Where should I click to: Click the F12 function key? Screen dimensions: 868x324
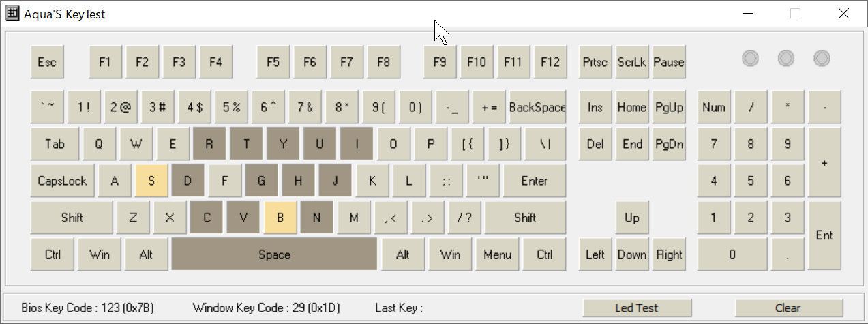click(550, 63)
